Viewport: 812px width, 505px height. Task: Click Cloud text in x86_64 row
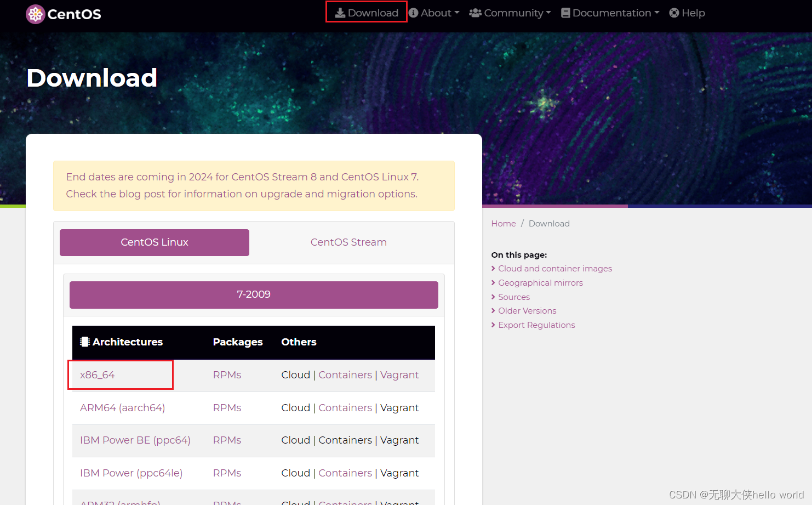point(296,375)
